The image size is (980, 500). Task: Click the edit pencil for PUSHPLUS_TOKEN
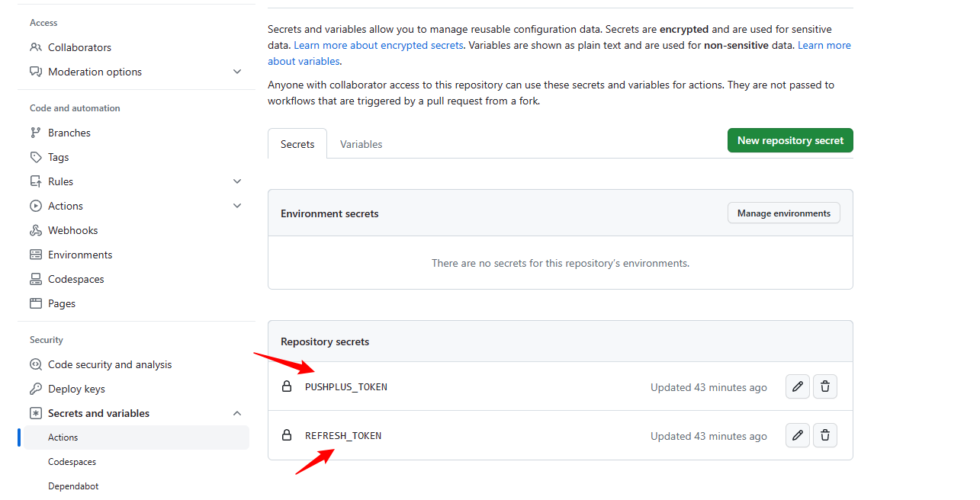(x=797, y=386)
